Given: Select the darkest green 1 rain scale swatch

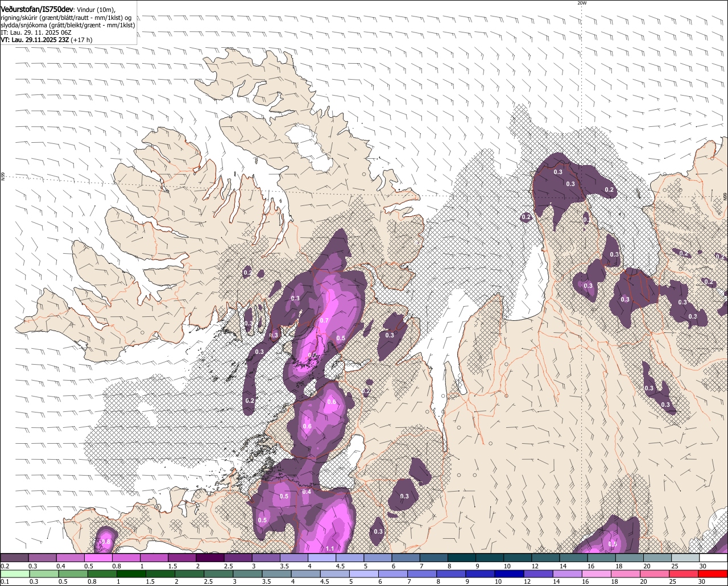Looking at the screenshot, I should coord(131,573).
